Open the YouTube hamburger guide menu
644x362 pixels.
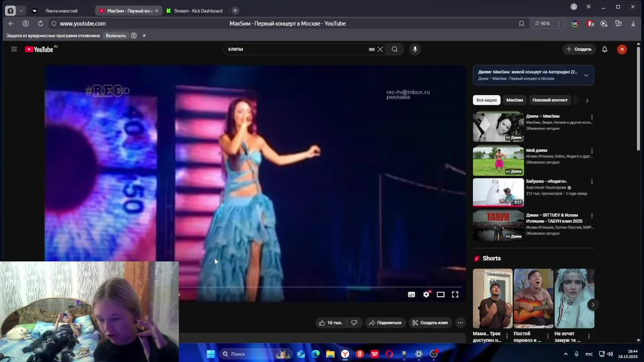(x=14, y=49)
